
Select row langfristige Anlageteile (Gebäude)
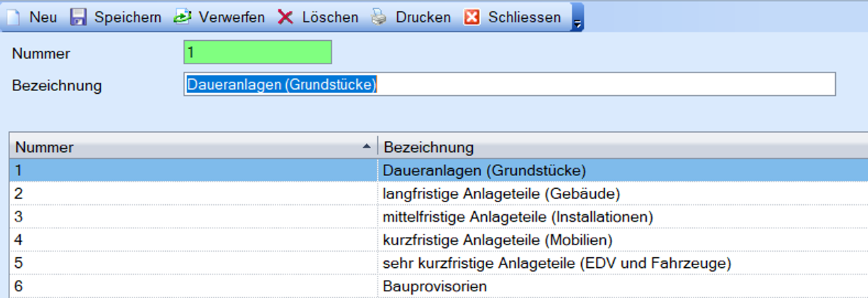[x=502, y=194]
